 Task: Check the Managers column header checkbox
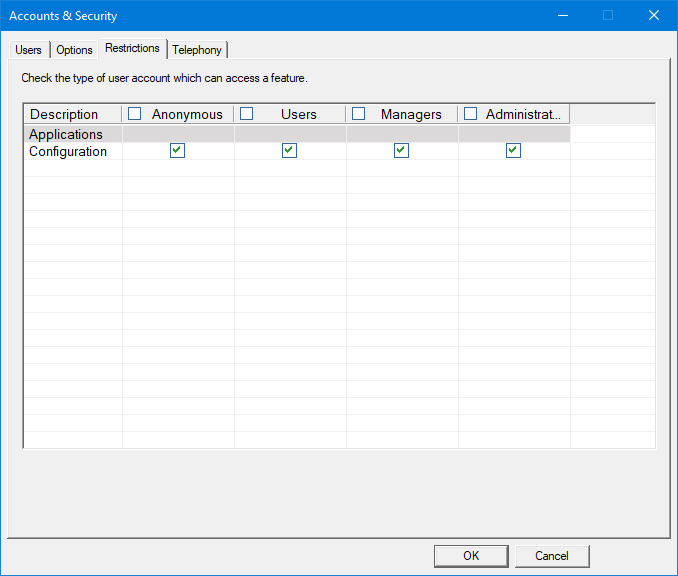[359, 114]
